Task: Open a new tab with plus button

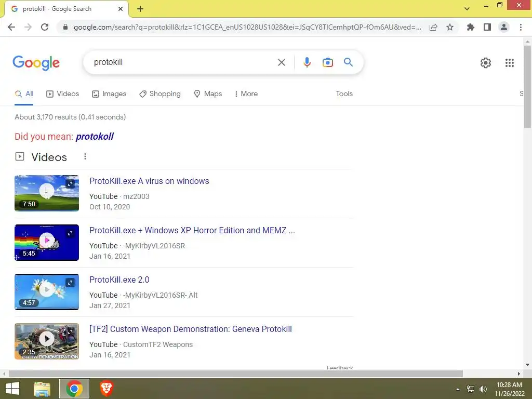Action: tap(140, 9)
